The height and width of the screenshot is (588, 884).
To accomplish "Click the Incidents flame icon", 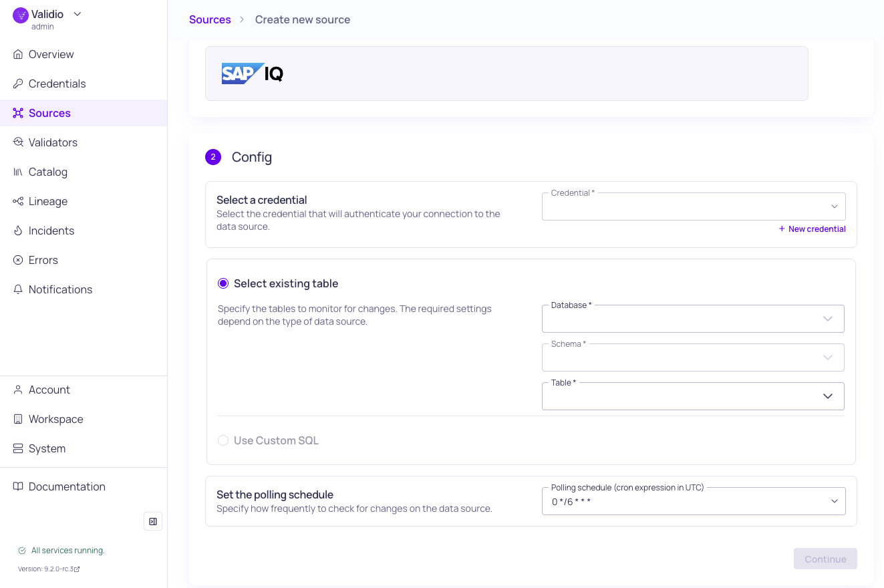I will [18, 231].
